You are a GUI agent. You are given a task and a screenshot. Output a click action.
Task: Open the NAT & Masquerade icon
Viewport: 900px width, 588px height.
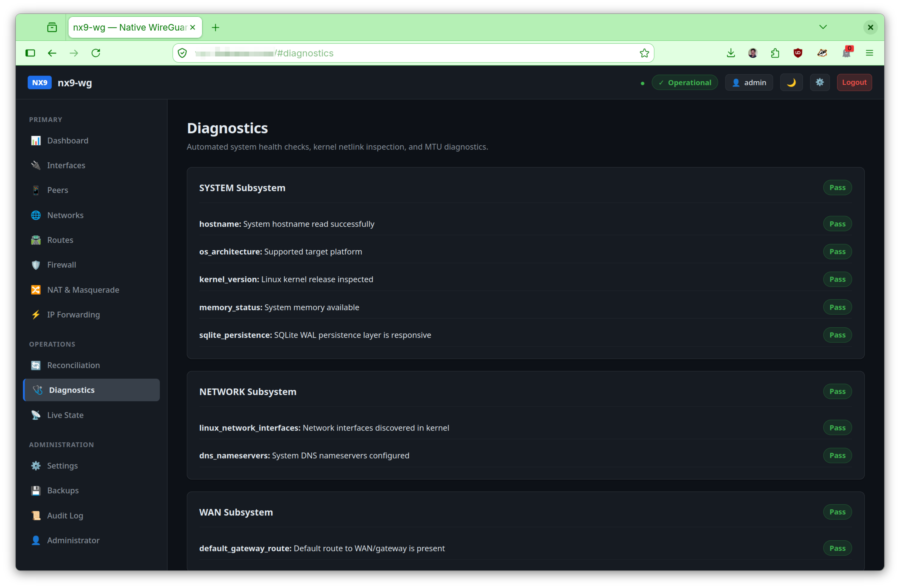click(36, 290)
